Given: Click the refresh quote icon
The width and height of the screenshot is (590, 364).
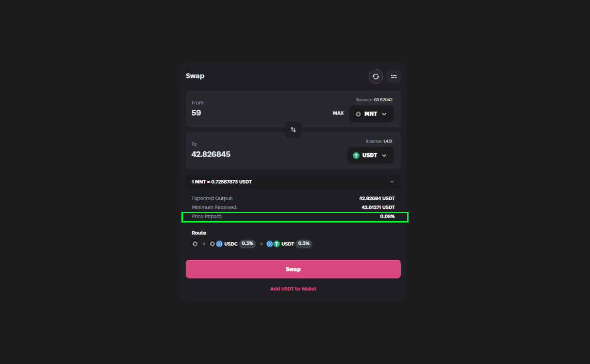Looking at the screenshot, I should (x=376, y=77).
